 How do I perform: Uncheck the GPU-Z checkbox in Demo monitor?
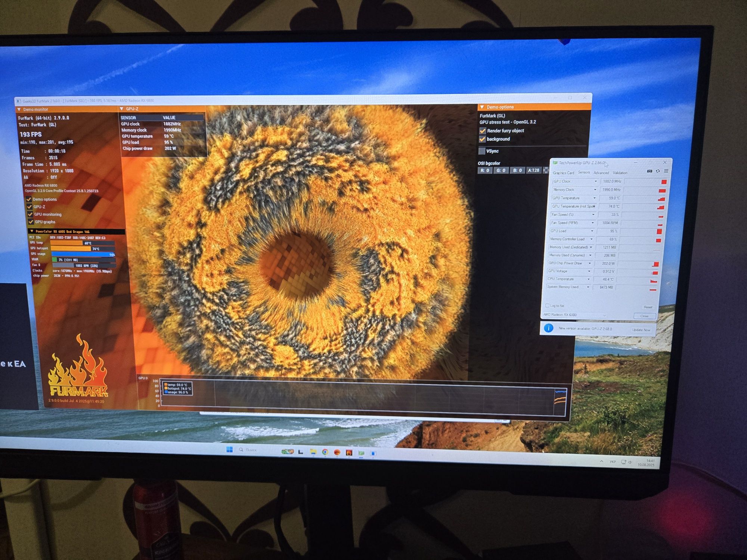(30, 206)
